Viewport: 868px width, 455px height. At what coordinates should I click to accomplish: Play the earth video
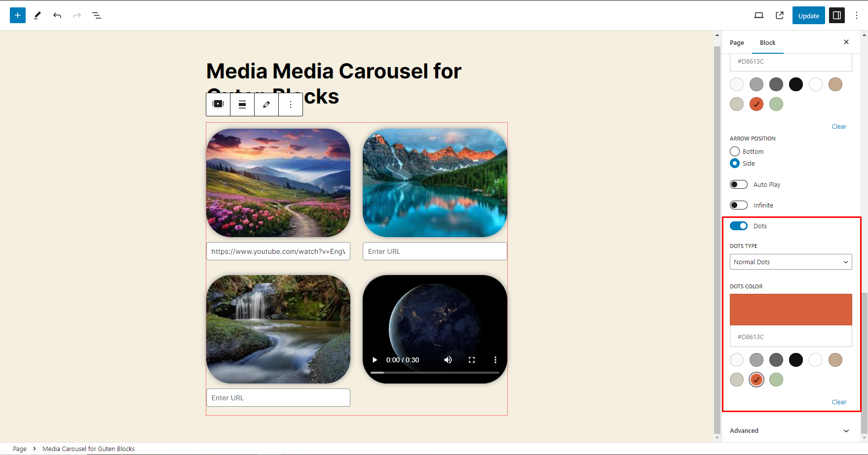click(x=375, y=360)
